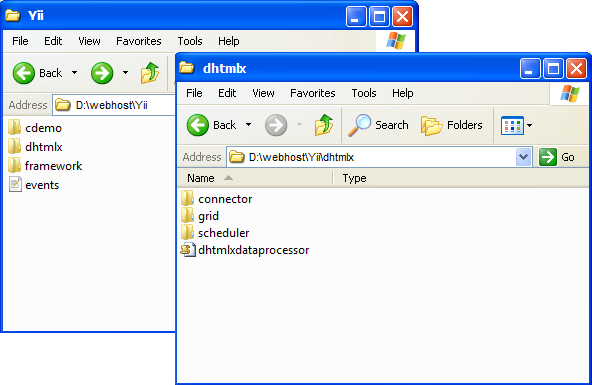Open Back history dropdown in Yii window
592x385 pixels.
(x=74, y=72)
